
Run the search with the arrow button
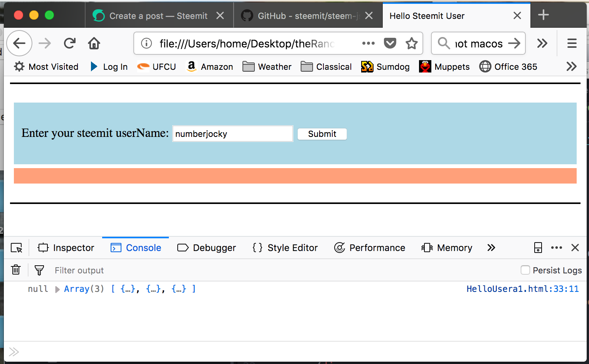514,43
